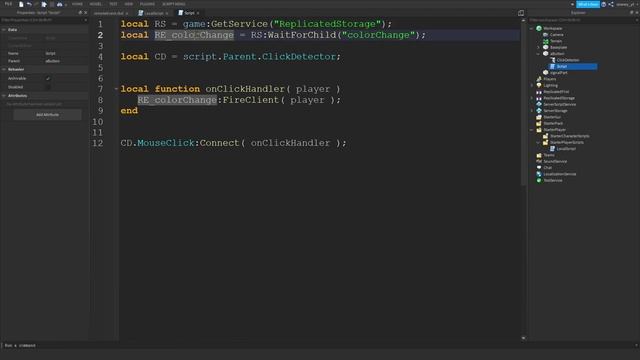Screen dimensions: 640x360
Task: Click the Filter workspace field in Explorer
Action: pyautogui.click(x=584, y=20)
